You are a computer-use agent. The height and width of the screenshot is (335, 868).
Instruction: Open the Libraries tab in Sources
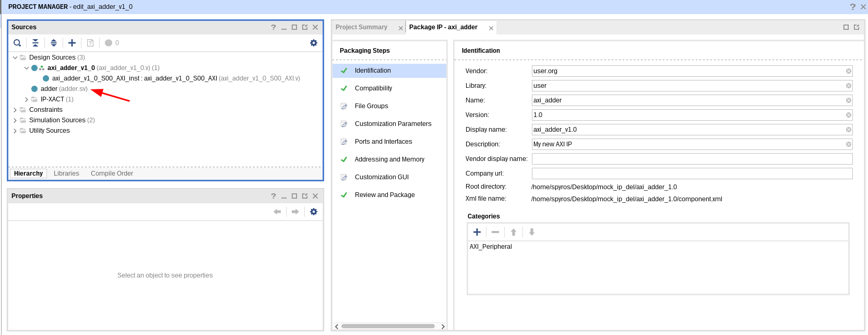[x=66, y=174]
